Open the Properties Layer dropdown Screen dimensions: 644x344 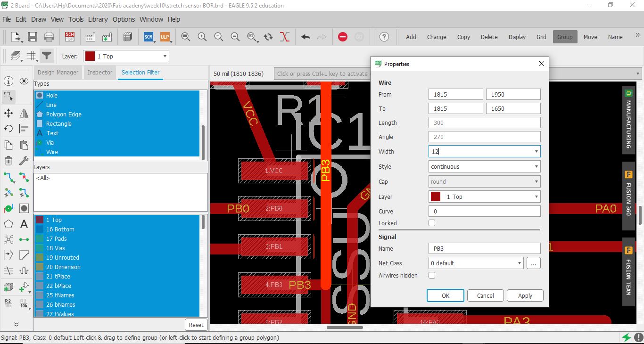coord(485,197)
